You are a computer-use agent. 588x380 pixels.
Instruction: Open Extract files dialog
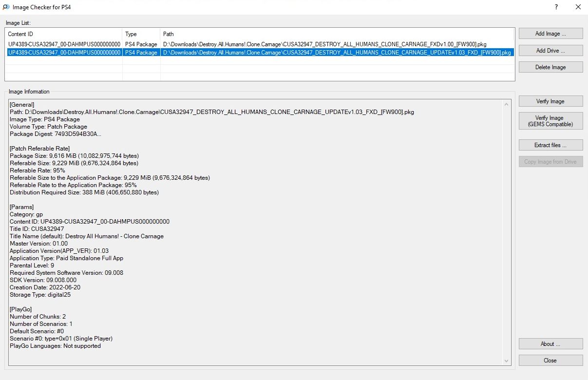(x=550, y=145)
